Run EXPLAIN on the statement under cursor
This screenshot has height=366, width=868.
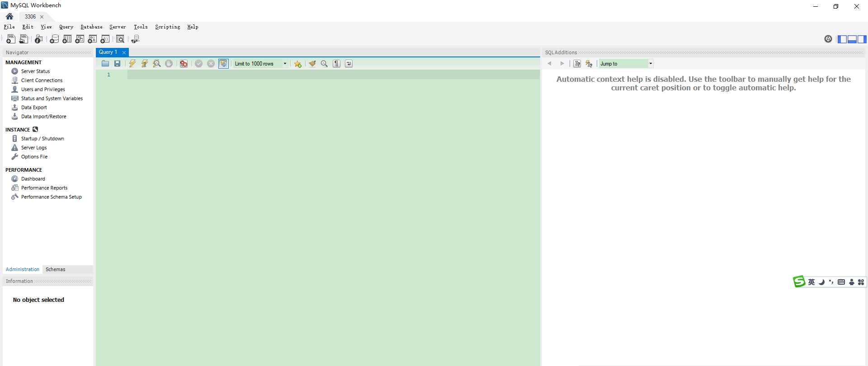[157, 64]
